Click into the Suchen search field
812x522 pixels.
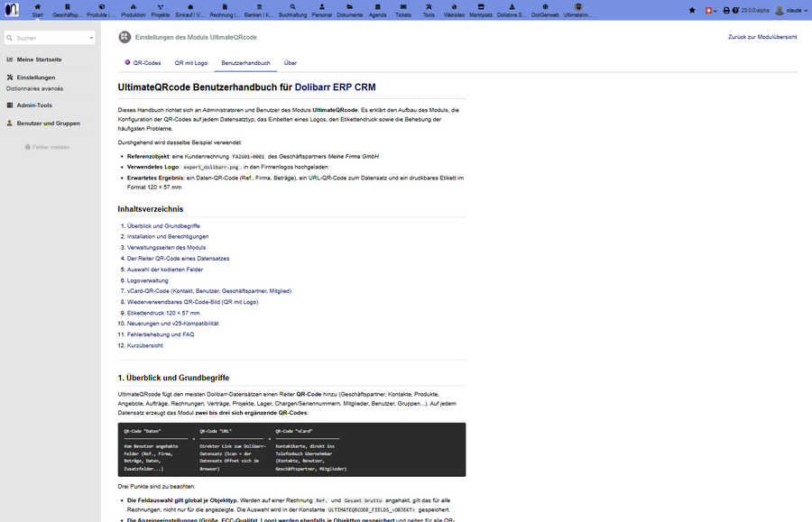(50, 38)
